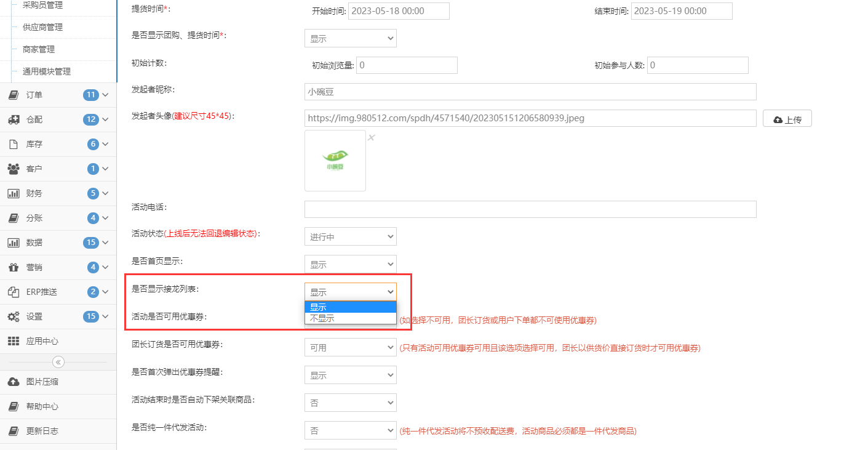
Task: Open 采购员管理 submenu item
Action: (42, 5)
